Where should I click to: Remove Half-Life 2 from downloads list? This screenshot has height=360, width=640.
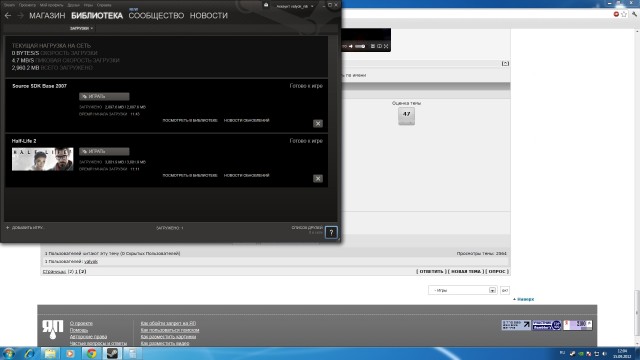coord(318,178)
